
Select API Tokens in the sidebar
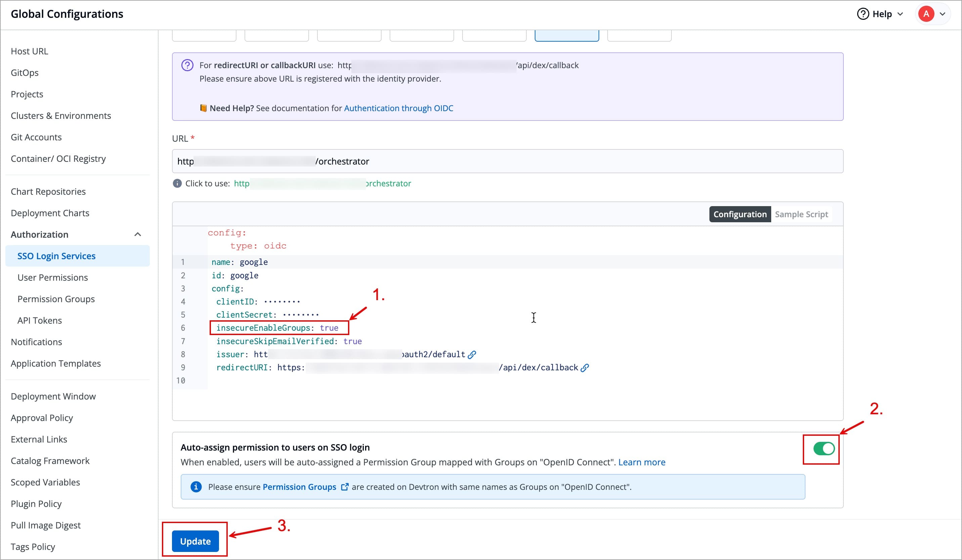click(x=39, y=320)
